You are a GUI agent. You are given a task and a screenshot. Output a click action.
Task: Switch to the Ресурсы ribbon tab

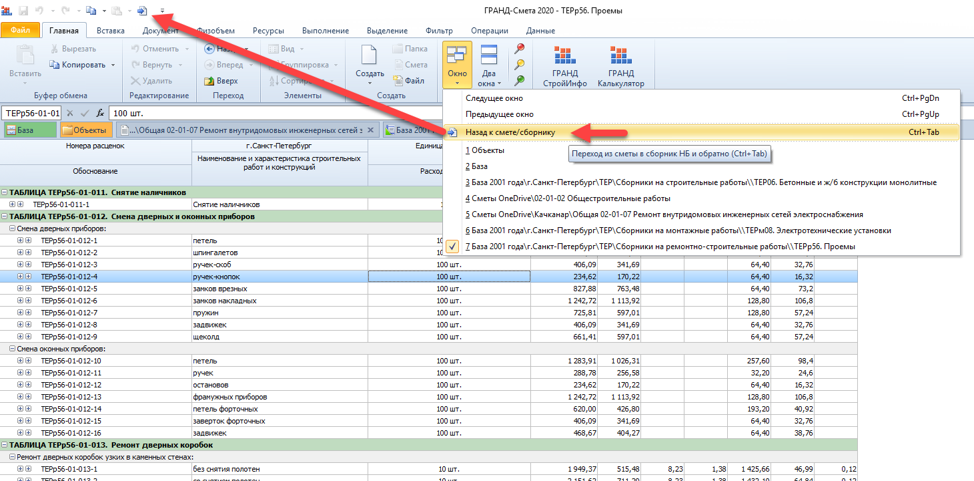coord(268,30)
